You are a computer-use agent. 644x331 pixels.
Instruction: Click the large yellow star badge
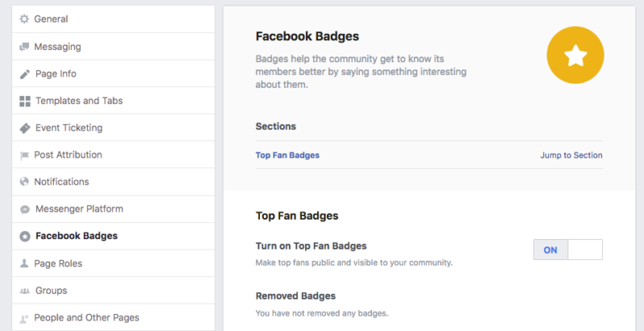(x=575, y=55)
